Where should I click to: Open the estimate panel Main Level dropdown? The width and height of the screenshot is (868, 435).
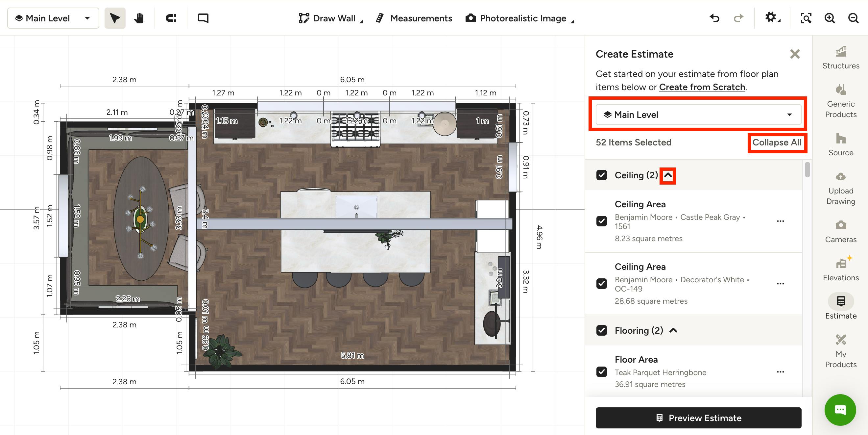click(698, 115)
